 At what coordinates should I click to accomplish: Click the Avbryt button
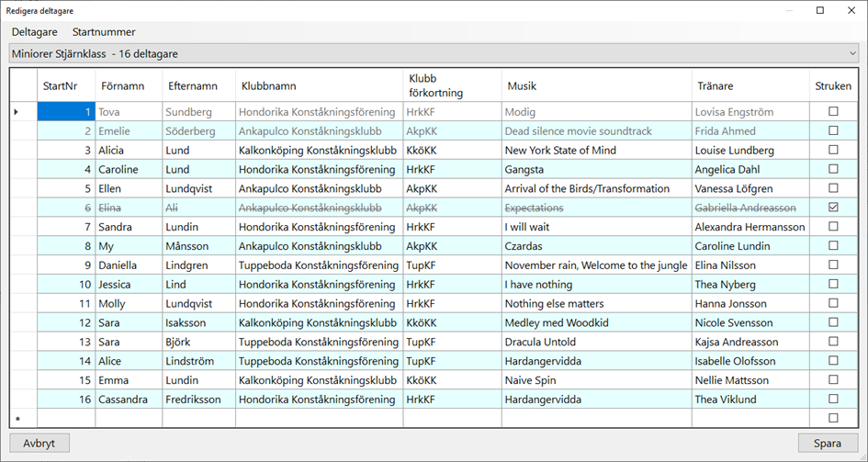pyautogui.click(x=39, y=443)
